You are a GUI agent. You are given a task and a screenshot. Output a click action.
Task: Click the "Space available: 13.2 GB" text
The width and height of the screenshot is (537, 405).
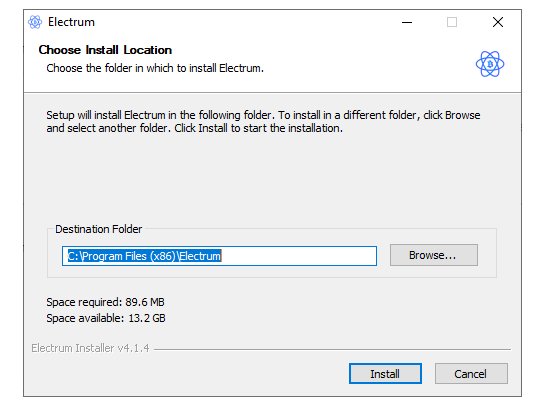tap(106, 318)
